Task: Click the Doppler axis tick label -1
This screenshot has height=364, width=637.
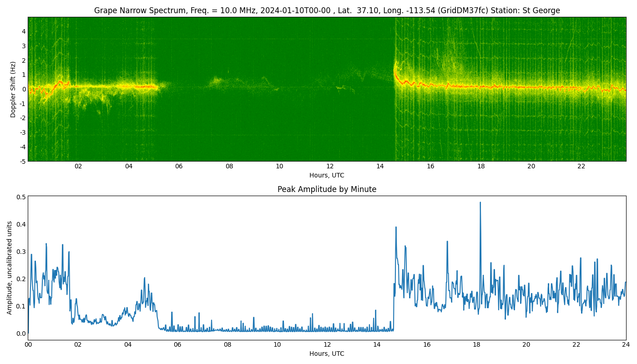Action: coord(22,104)
